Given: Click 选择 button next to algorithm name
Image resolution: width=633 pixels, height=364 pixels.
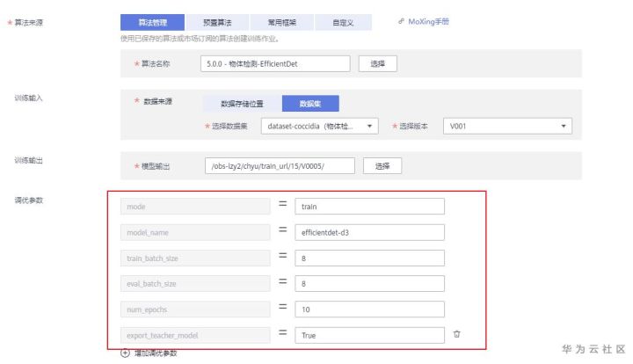Looking at the screenshot, I should click(377, 64).
